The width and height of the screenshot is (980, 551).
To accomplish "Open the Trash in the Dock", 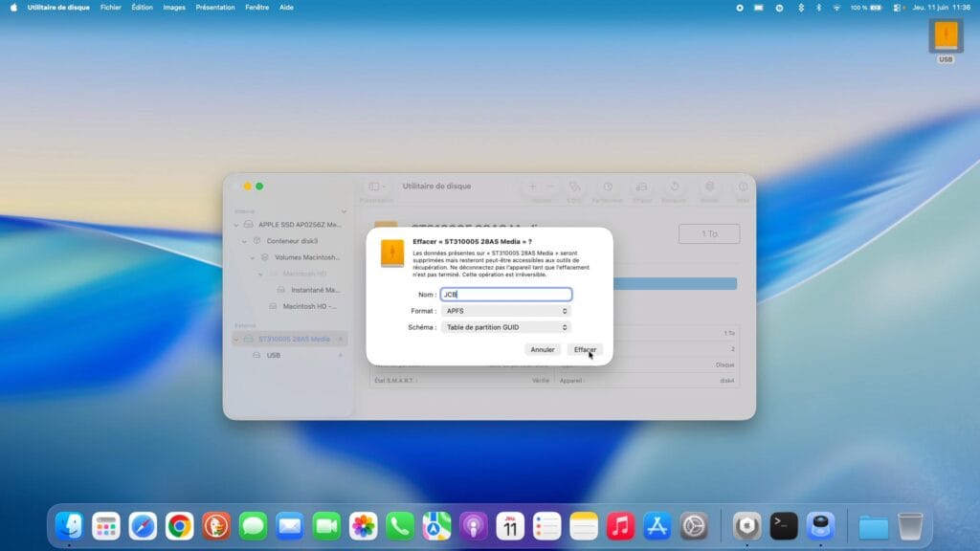I will [x=910, y=526].
